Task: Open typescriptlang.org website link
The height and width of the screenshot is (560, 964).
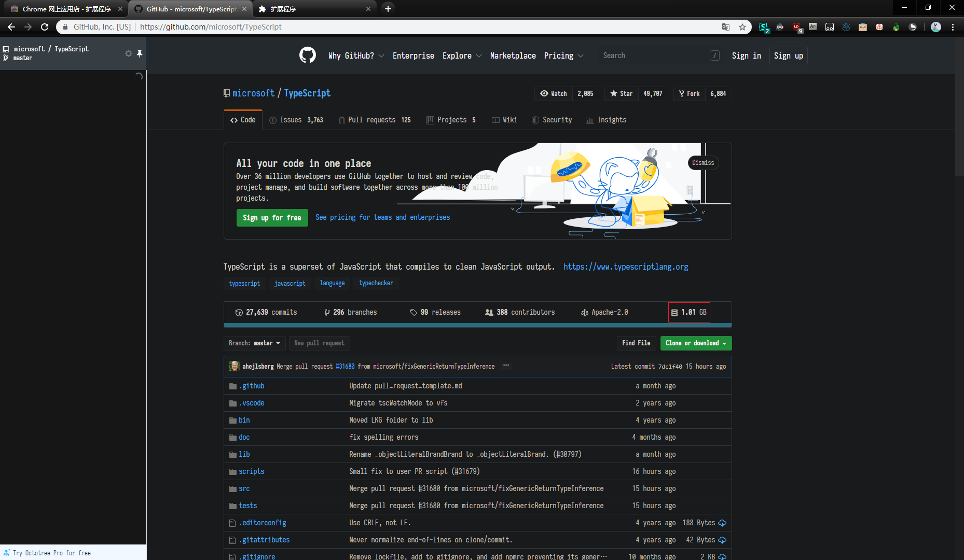Action: pyautogui.click(x=626, y=267)
